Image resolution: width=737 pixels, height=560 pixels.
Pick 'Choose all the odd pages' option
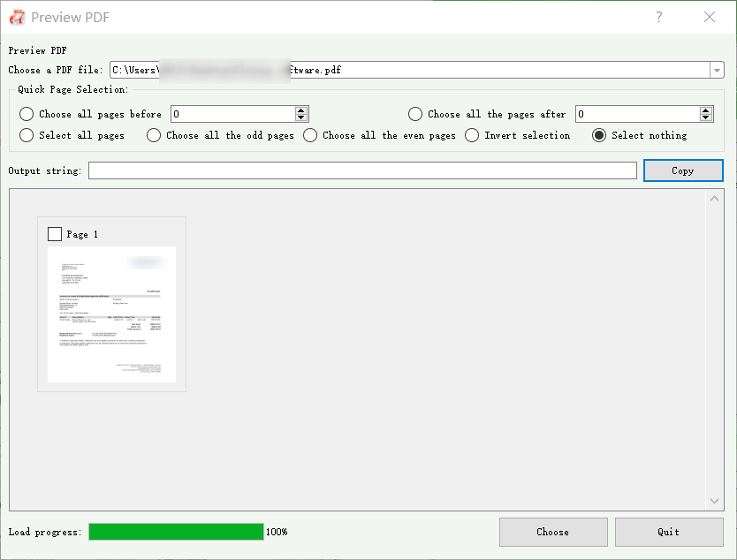coord(154,135)
